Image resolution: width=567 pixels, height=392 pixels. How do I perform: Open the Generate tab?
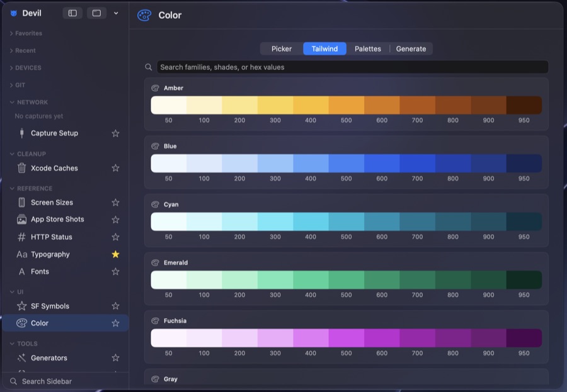tap(411, 49)
